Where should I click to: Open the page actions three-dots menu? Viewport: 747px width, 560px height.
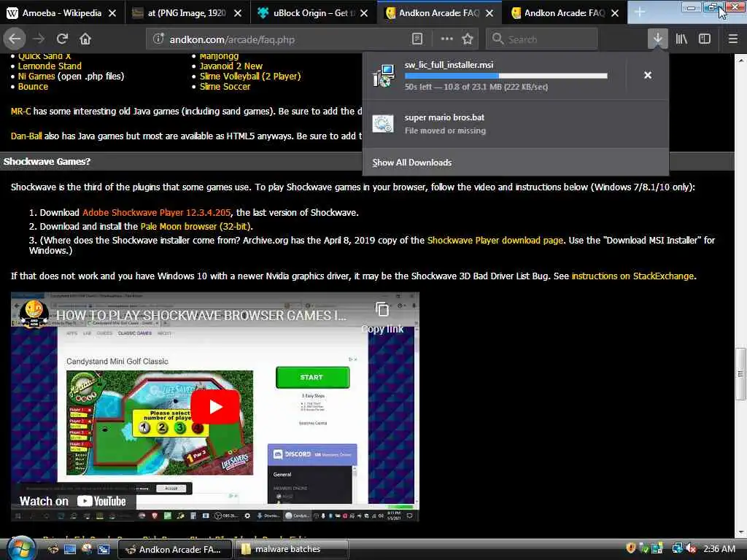tap(447, 39)
